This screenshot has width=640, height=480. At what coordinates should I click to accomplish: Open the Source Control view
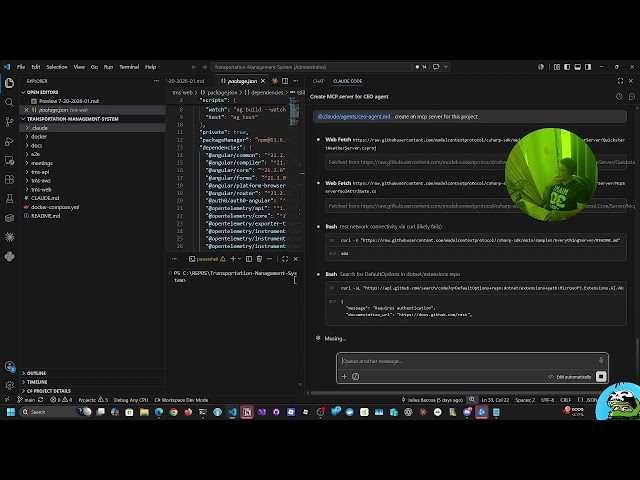click(9, 122)
